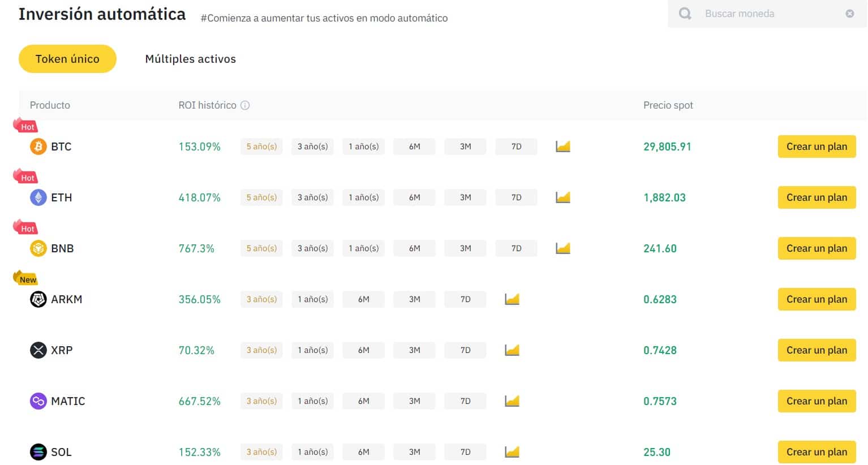
Task: Open the MATIC ROI chart icon
Action: [512, 401]
